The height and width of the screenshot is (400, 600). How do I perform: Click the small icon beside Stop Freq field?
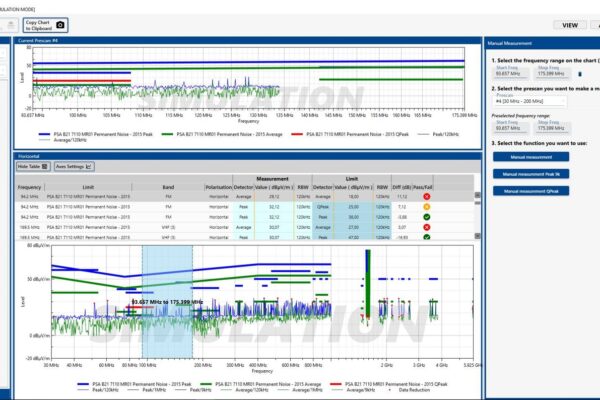(579, 73)
